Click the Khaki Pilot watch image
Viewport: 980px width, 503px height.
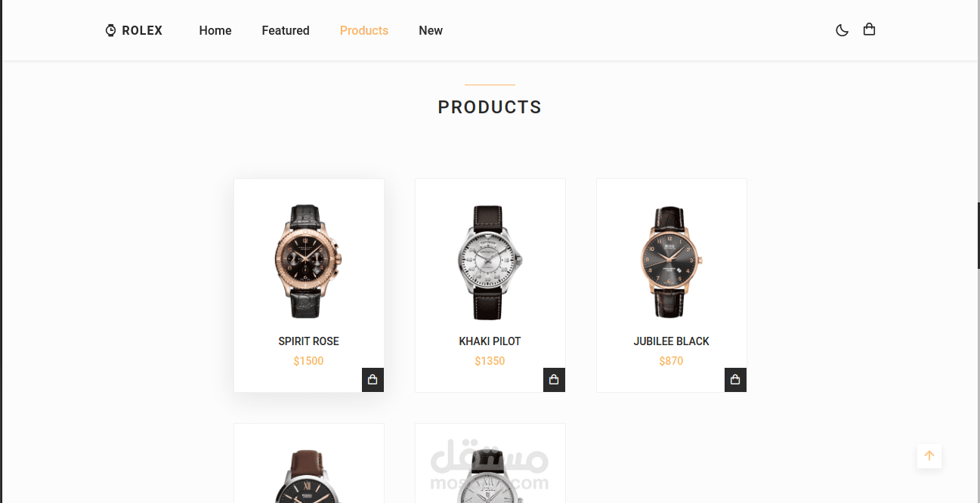pyautogui.click(x=490, y=262)
